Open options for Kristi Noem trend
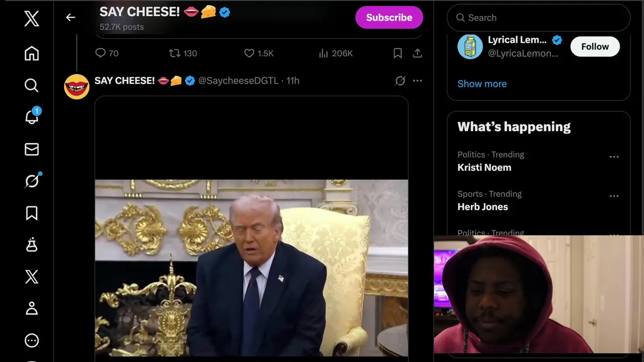This screenshot has width=644, height=362. pos(614,157)
